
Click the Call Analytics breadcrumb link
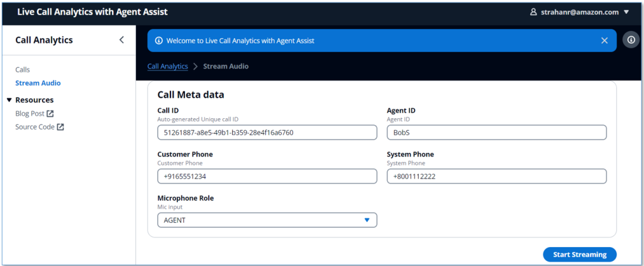[x=167, y=66]
